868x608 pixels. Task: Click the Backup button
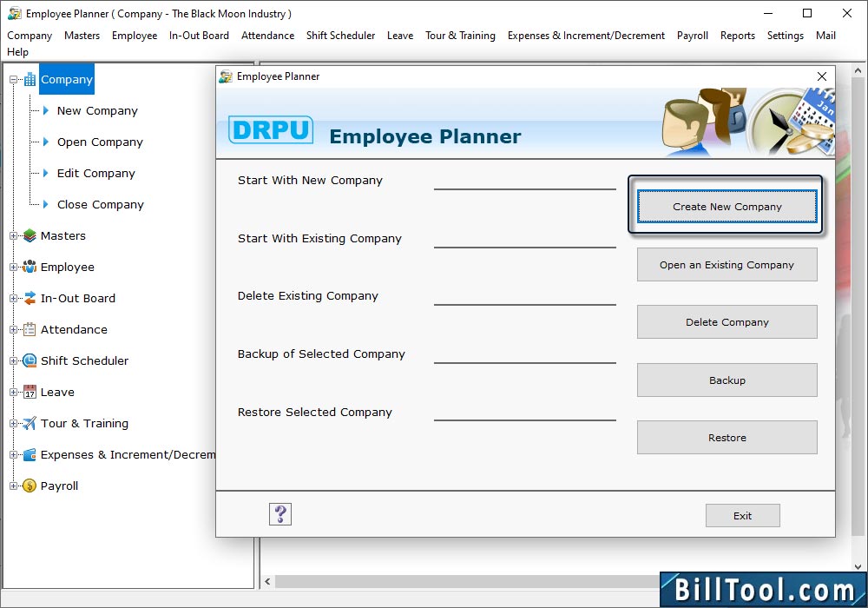click(x=727, y=380)
